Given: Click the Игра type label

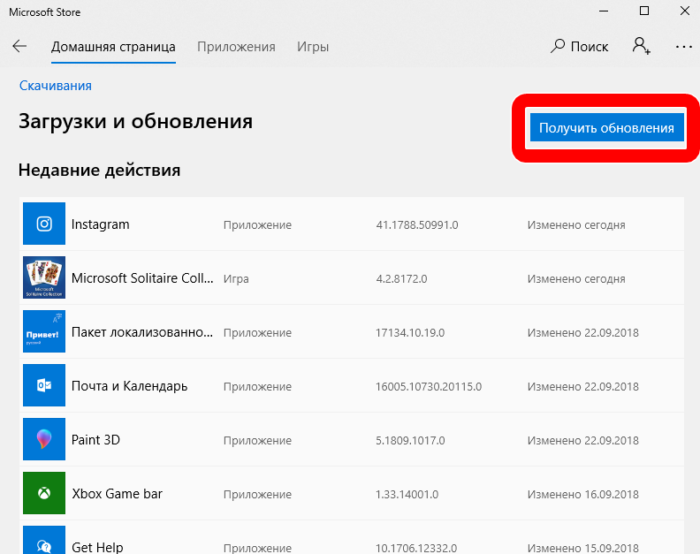Looking at the screenshot, I should 236,279.
